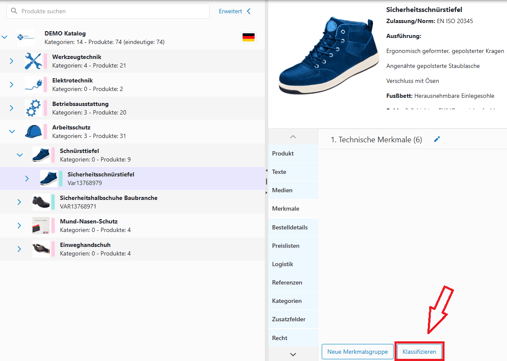
Task: Click the Erweitert search link
Action: (x=230, y=11)
